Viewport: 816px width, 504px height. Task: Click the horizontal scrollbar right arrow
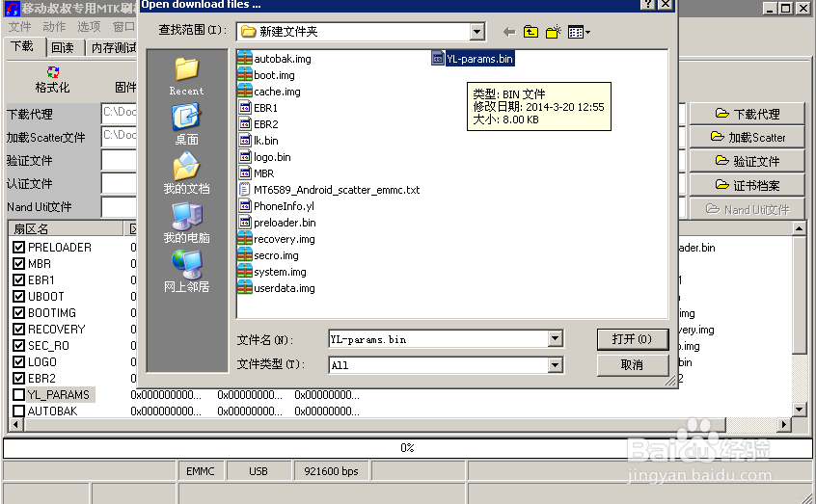coord(784,424)
